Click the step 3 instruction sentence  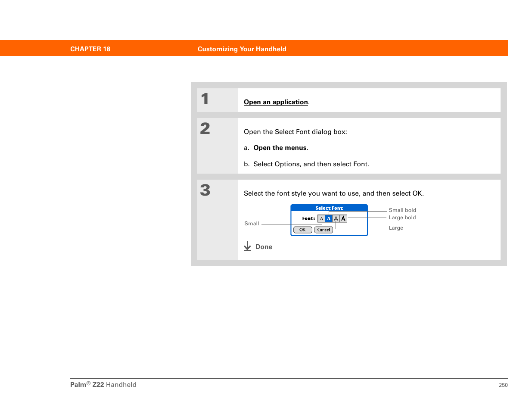pyautogui.click(x=334, y=193)
